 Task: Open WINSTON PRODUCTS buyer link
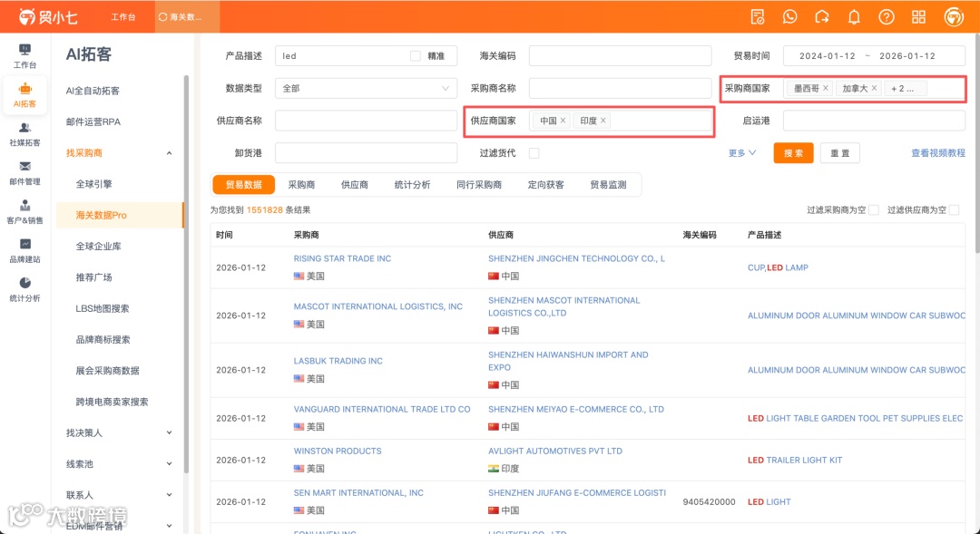[338, 451]
